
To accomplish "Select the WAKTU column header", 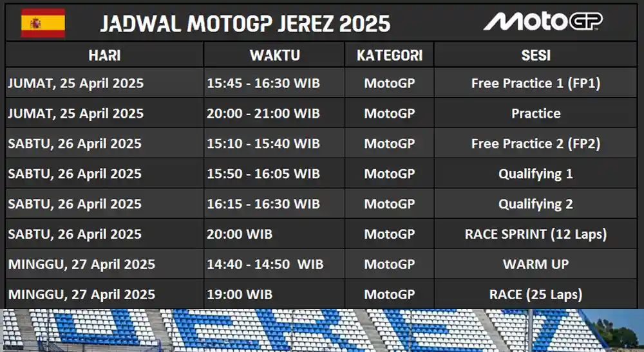I will click(x=274, y=55).
